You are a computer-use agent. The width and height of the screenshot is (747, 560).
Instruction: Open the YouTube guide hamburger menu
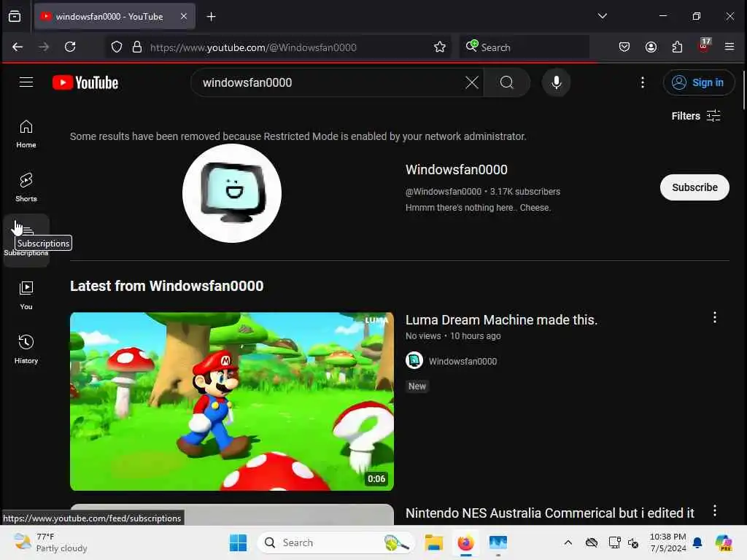click(x=26, y=82)
